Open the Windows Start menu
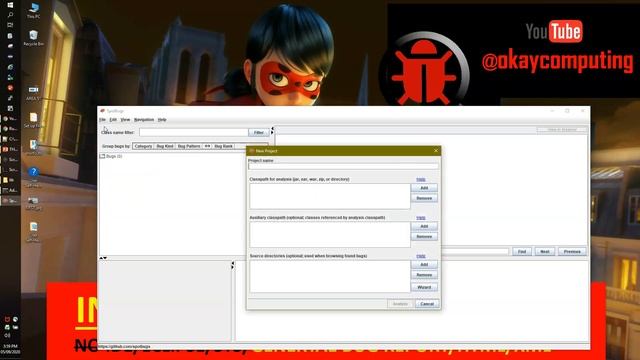 click(10, 4)
